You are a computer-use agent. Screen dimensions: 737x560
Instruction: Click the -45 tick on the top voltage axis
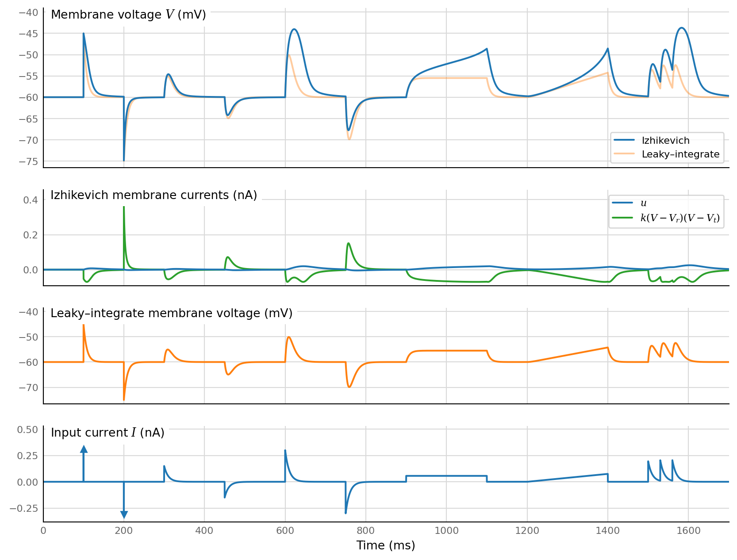28,34
